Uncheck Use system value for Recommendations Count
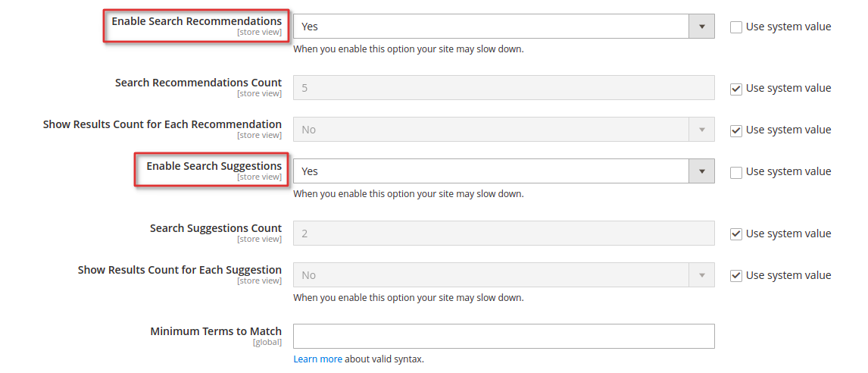 tap(736, 89)
